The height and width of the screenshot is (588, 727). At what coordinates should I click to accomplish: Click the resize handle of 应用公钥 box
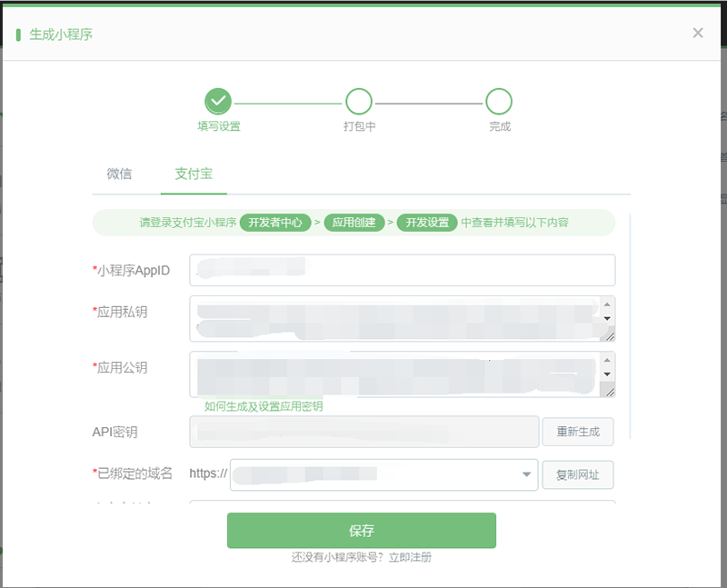[609, 391]
